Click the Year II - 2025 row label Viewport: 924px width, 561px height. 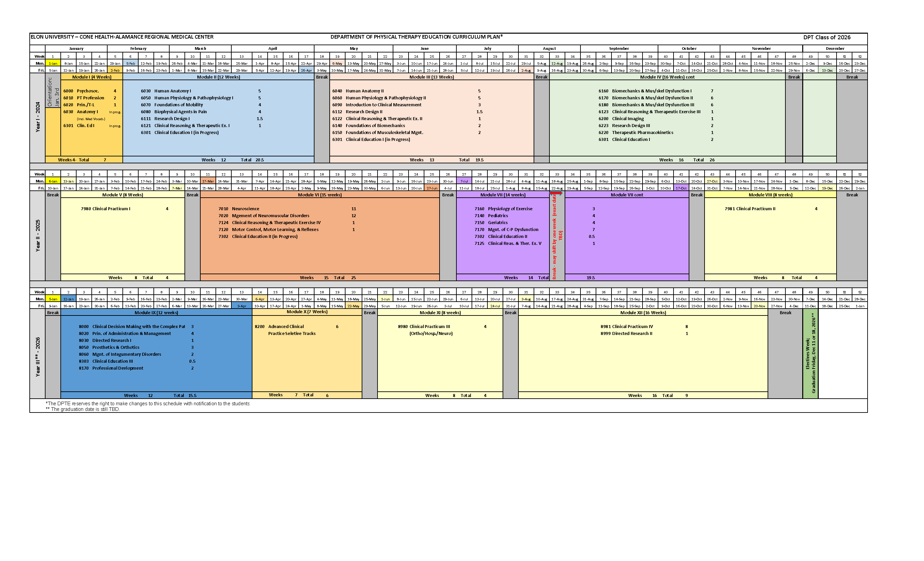[38, 235]
